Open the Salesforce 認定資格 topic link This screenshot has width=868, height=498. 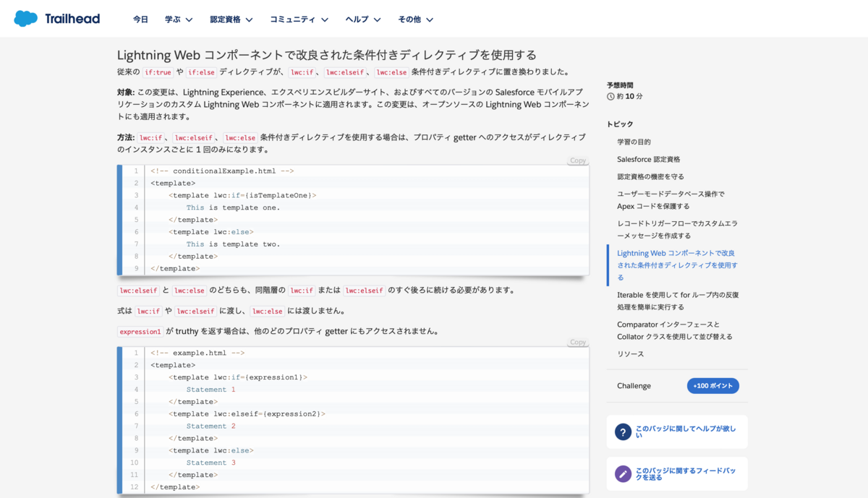pos(648,159)
